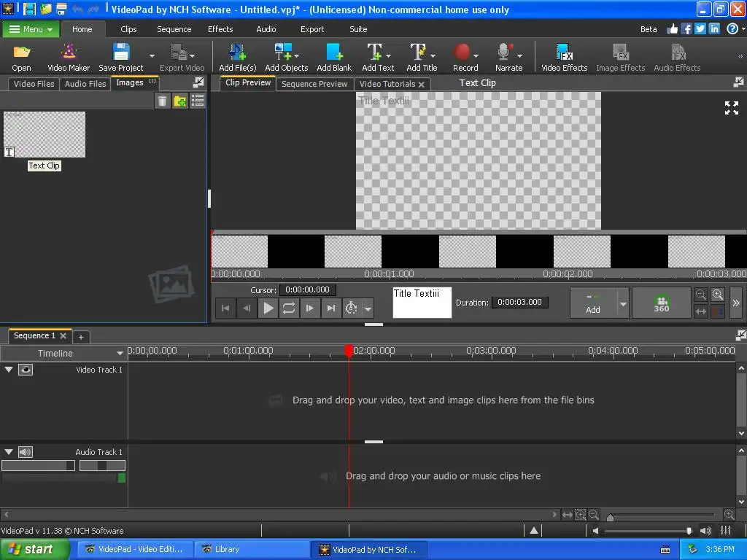Mute master volume using the left speaker icon
747x560 pixels.
pos(595,531)
